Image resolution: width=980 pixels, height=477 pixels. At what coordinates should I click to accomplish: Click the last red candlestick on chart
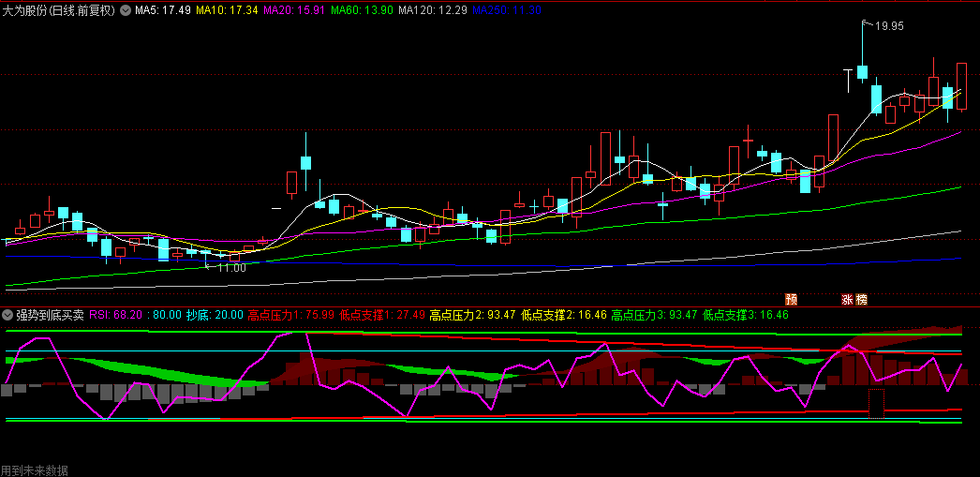pos(961,86)
